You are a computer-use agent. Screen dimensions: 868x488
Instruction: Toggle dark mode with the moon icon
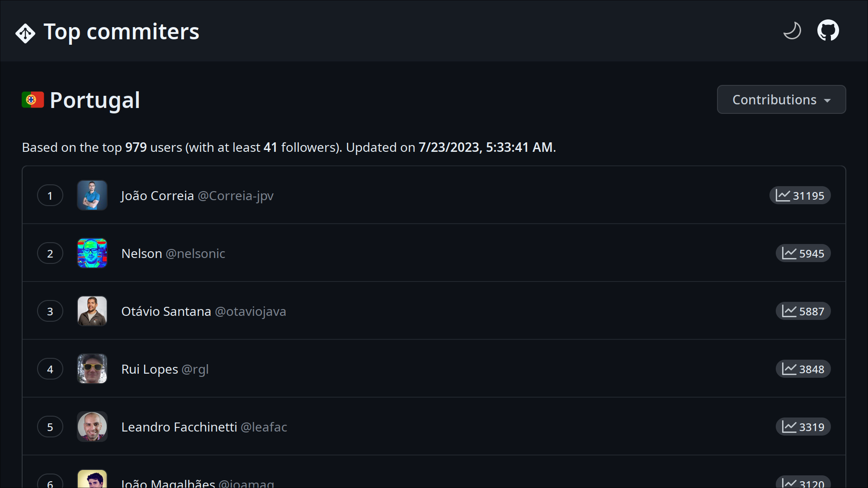click(792, 31)
